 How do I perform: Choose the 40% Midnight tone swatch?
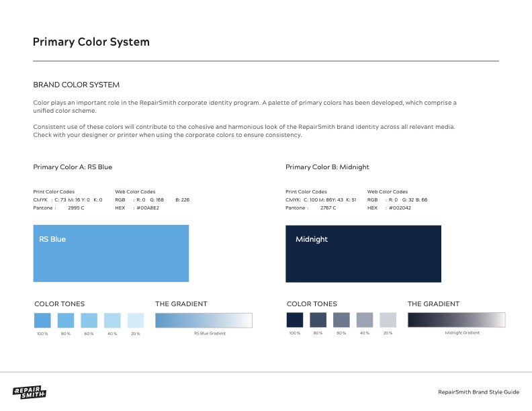(365, 320)
